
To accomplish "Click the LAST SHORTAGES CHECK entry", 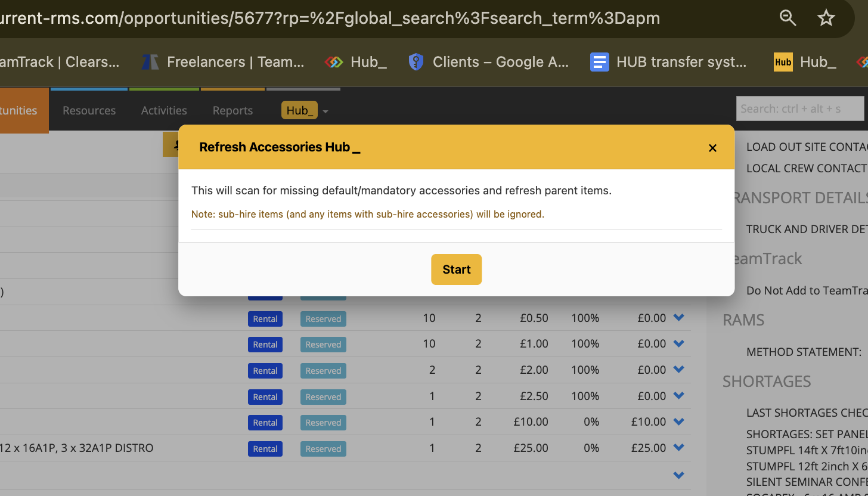I will pyautogui.click(x=807, y=413).
